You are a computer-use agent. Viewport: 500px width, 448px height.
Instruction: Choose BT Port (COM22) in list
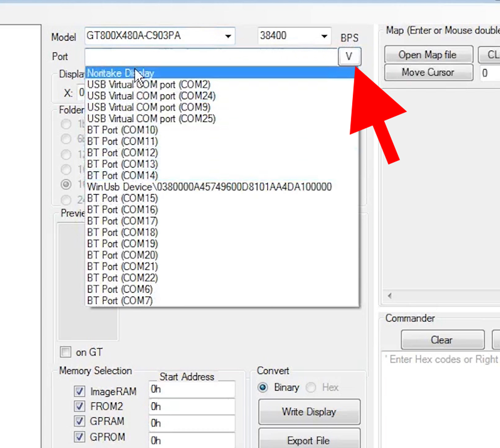pos(122,278)
